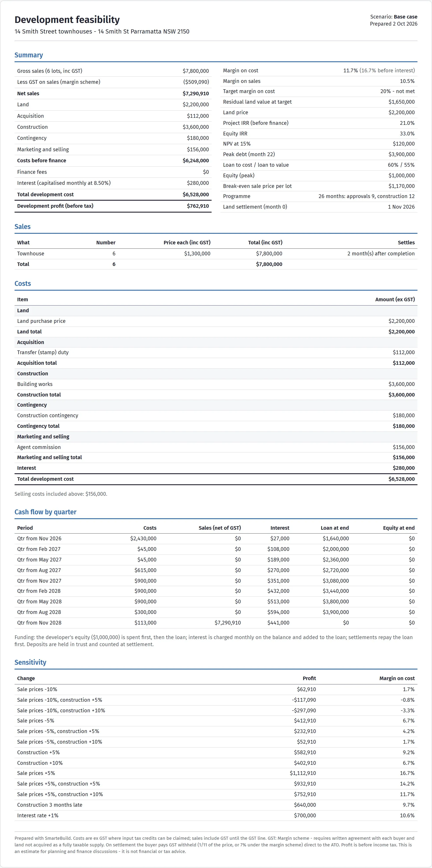
Task: Click the Margin on sales 10.5% value
Action: click(407, 81)
